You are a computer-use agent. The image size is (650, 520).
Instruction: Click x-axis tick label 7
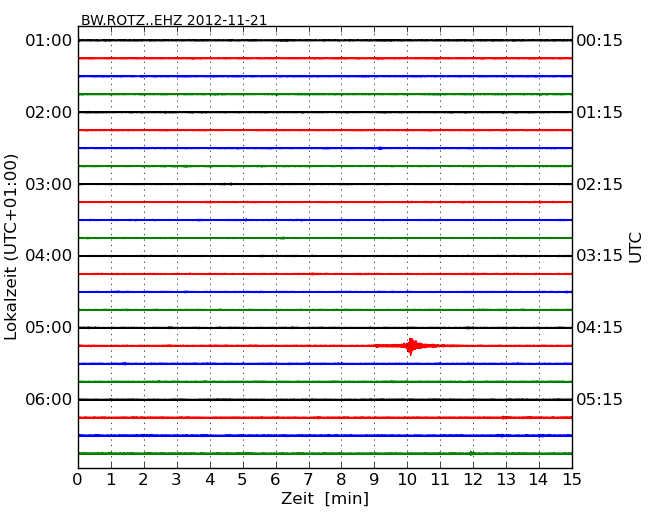click(308, 480)
